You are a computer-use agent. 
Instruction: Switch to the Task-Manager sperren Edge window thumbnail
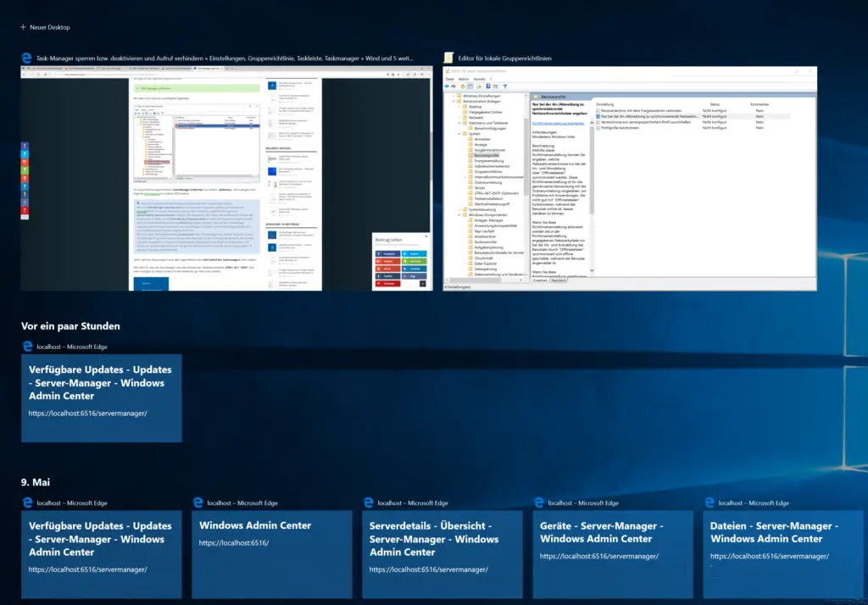point(226,178)
